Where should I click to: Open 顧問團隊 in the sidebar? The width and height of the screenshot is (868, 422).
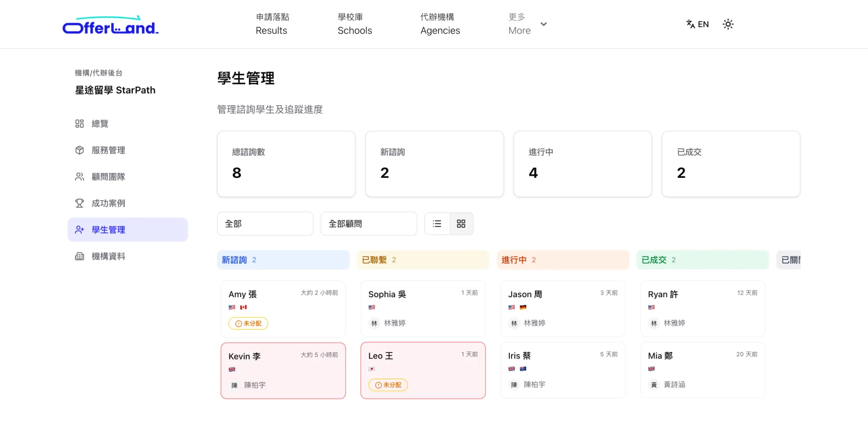[x=127, y=177]
